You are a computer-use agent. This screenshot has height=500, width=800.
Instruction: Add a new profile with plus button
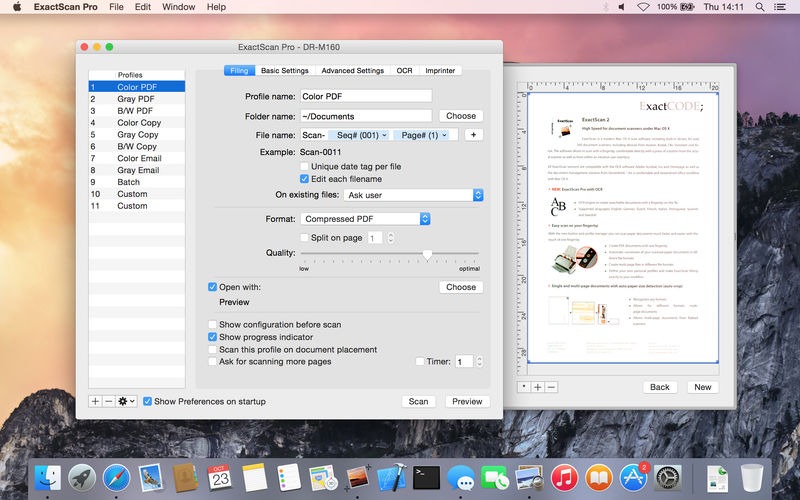[95, 401]
